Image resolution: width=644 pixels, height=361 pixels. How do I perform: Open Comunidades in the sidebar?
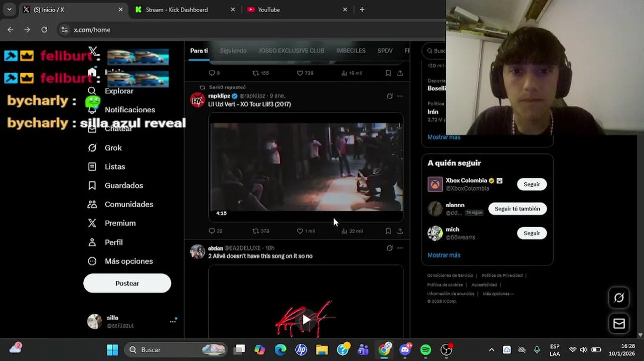(x=120, y=205)
